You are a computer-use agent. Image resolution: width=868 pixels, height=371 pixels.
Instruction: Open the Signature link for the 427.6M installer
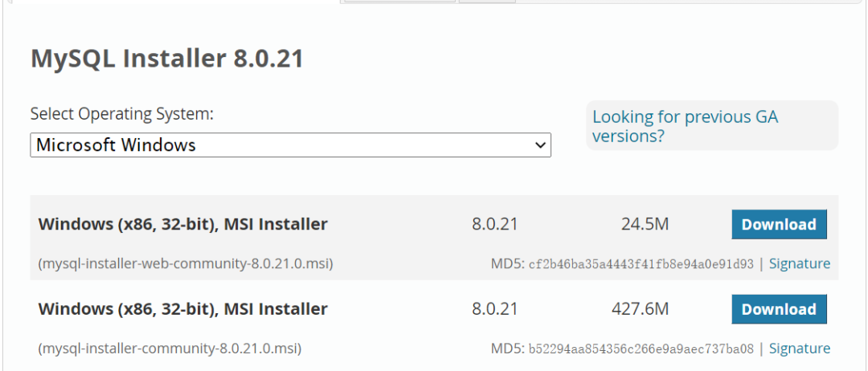pos(800,349)
